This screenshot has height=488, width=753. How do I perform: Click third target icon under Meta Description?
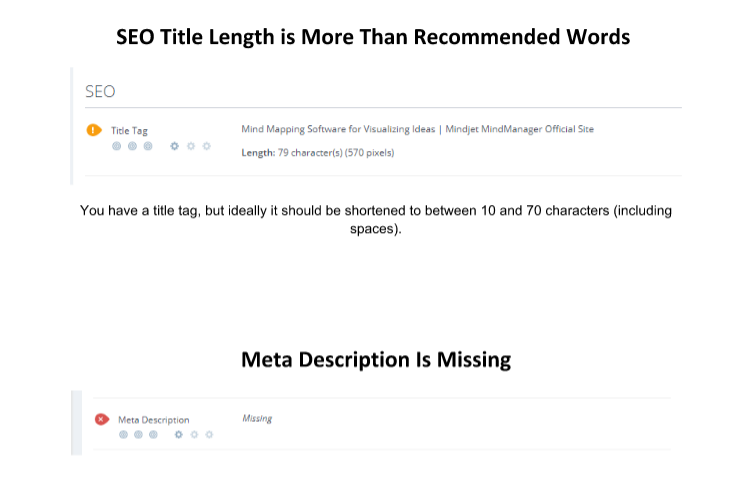pos(153,435)
